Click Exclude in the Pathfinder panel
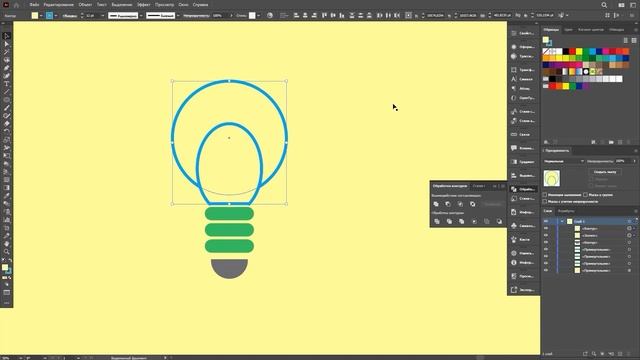This screenshot has height=360, width=640. click(473, 204)
